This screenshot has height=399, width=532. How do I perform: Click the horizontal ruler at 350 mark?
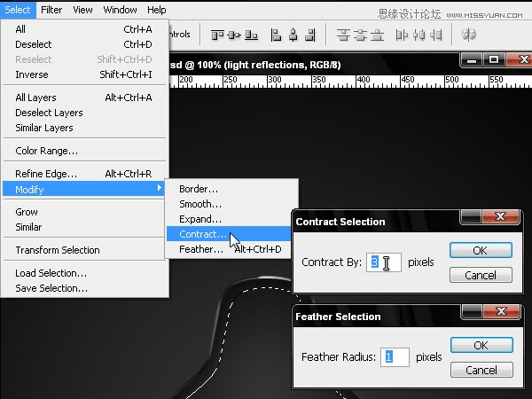319,81
